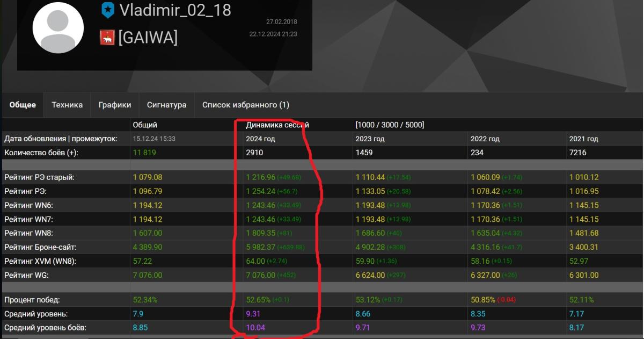Switch to the Общее tab
The height and width of the screenshot is (339, 644).
pos(23,105)
